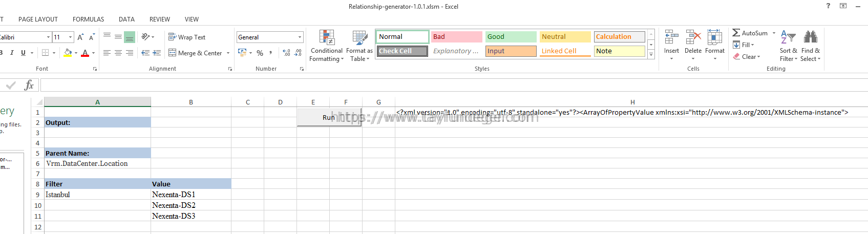Toggle Italic formatting

[12, 53]
